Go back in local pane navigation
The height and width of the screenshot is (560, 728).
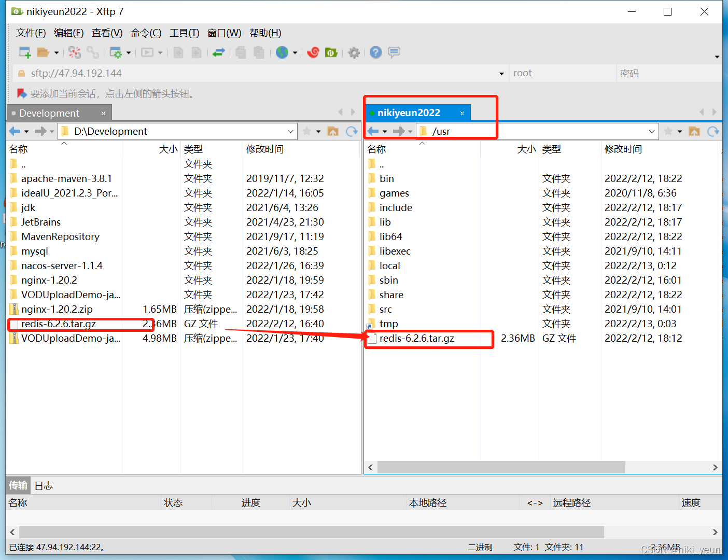click(15, 131)
